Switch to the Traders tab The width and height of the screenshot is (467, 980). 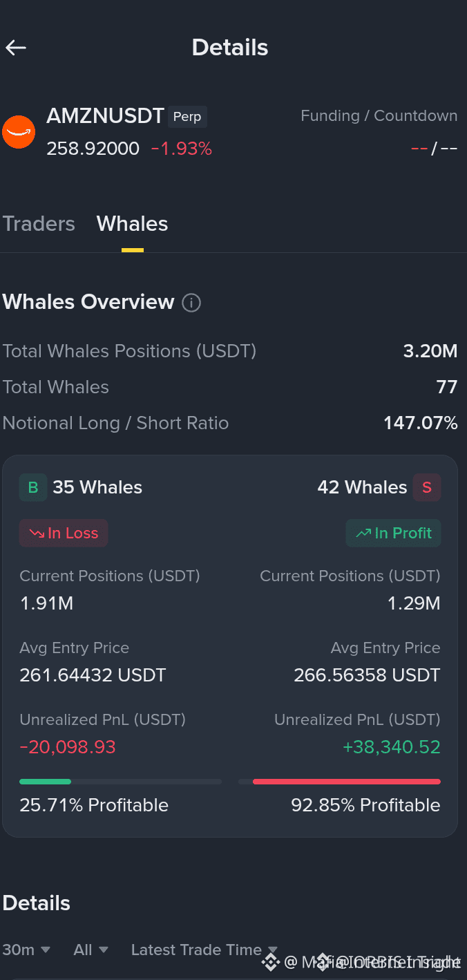39,224
